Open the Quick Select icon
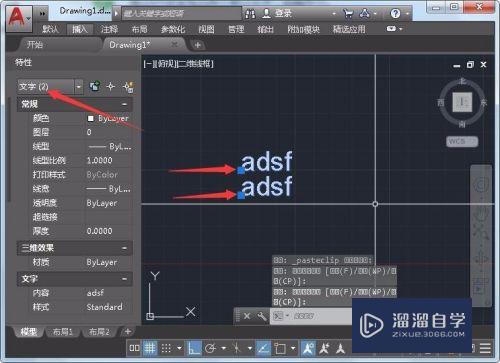 [128, 87]
